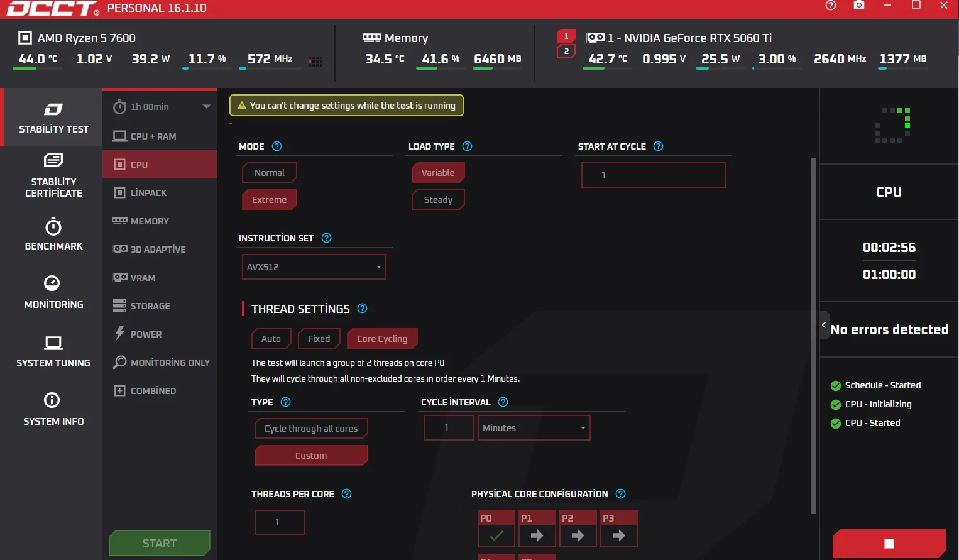Open the help icon in title bar

[x=830, y=5]
